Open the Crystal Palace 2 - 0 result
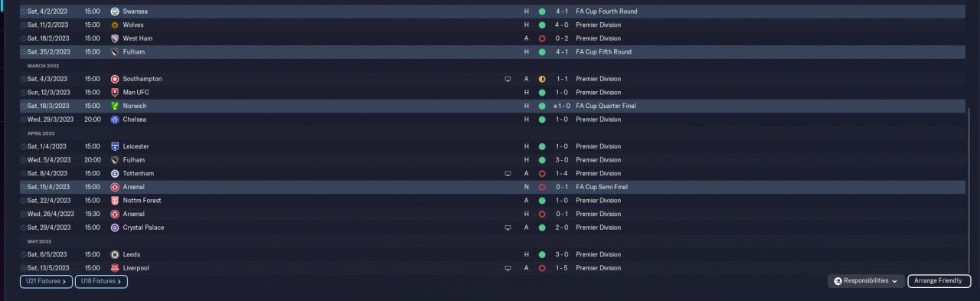 pyautogui.click(x=561, y=227)
